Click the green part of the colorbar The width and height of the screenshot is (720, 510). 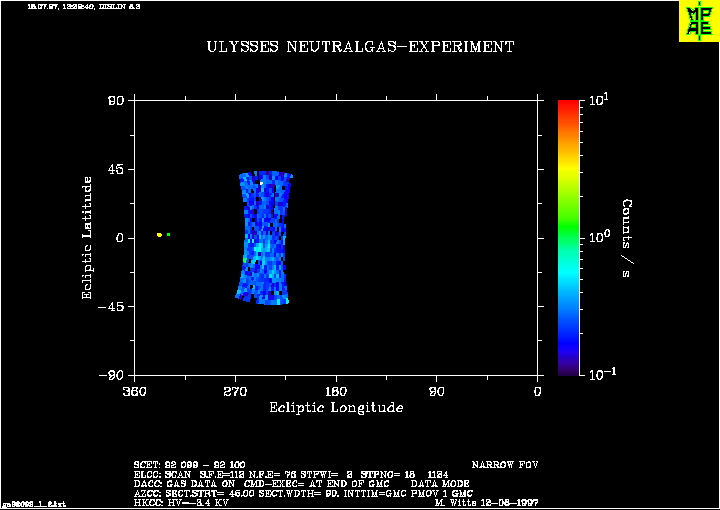(568, 225)
